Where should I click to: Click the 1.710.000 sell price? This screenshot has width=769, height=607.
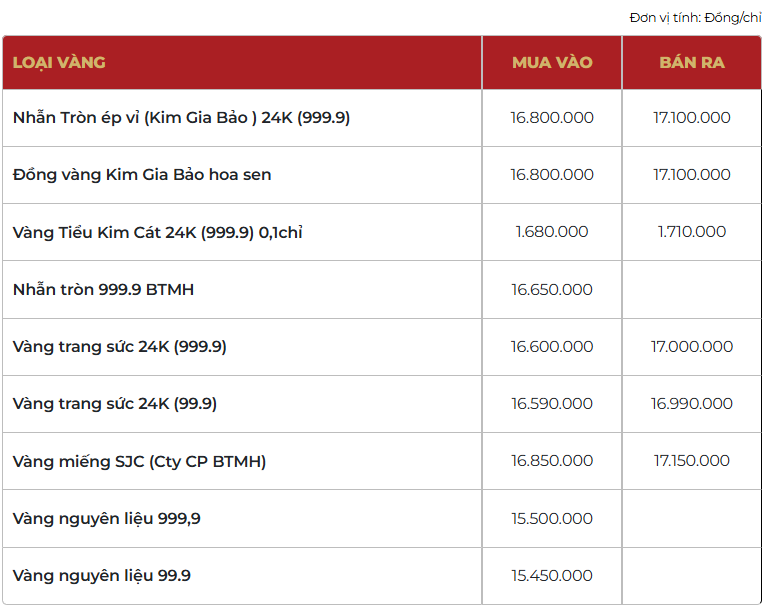(x=692, y=232)
